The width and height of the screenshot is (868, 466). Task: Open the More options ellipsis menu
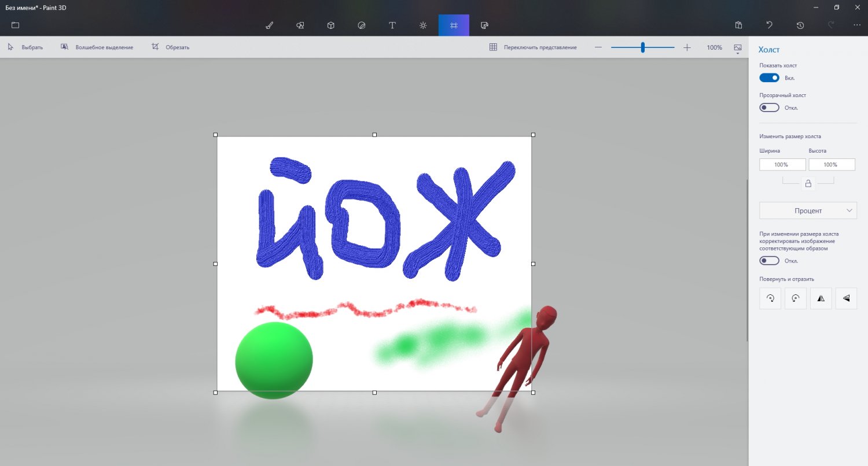tap(857, 25)
